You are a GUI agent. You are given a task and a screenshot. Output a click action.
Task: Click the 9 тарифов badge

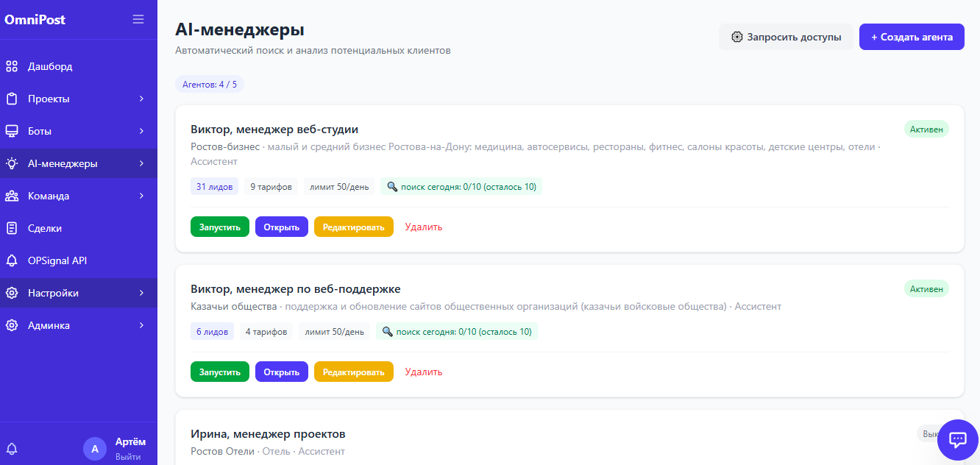[x=271, y=187]
